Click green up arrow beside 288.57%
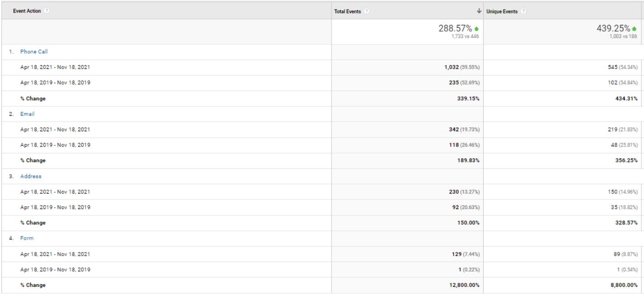This screenshot has width=644, height=295. pos(477,29)
